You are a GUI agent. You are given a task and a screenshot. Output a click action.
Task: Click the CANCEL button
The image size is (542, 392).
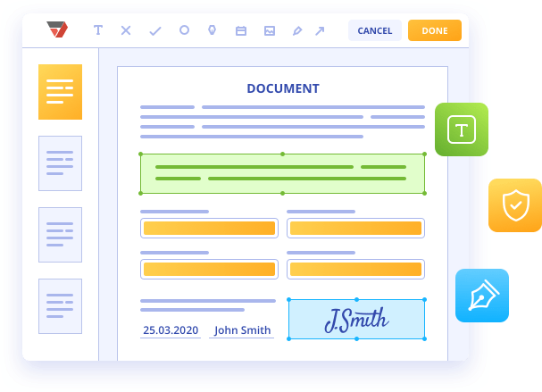pyautogui.click(x=375, y=30)
